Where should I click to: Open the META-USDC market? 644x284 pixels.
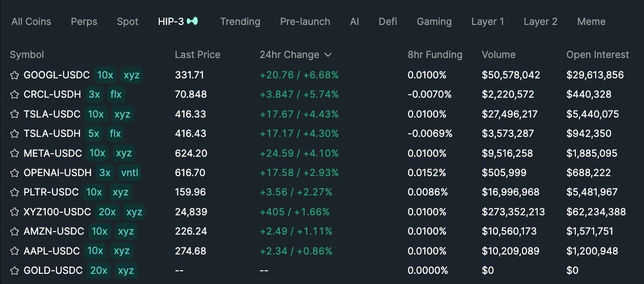(x=54, y=153)
